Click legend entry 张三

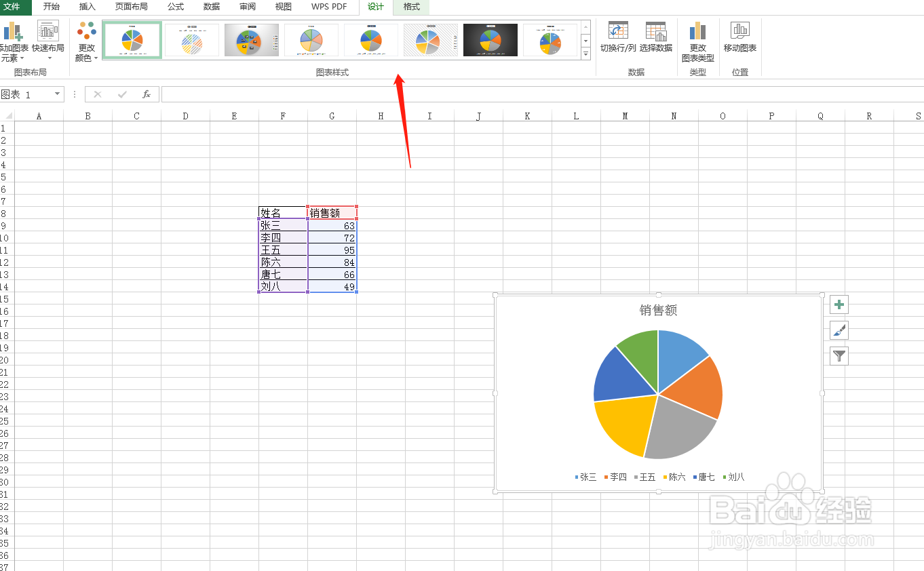[585, 477]
